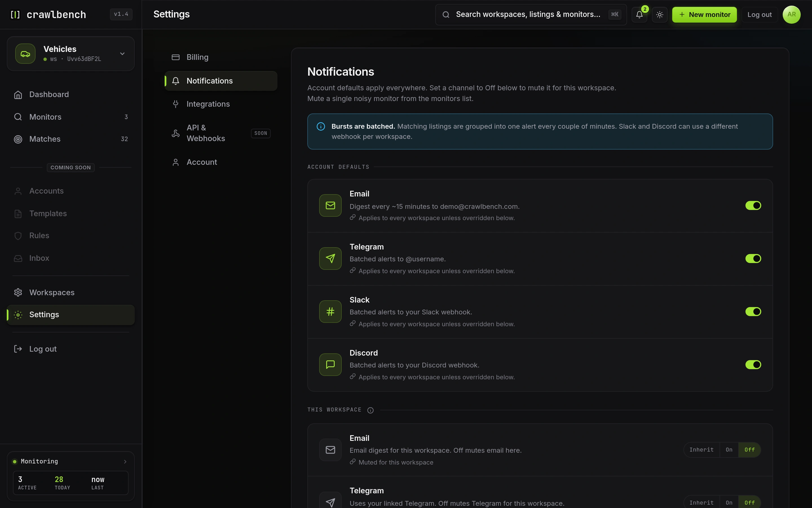
Task: Set workspace Email to Off
Action: 750,450
